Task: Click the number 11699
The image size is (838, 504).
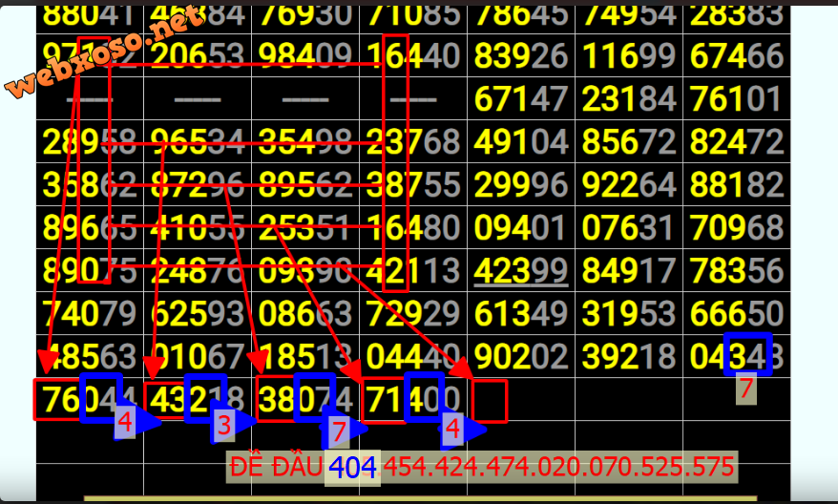Action: pyautogui.click(x=629, y=55)
